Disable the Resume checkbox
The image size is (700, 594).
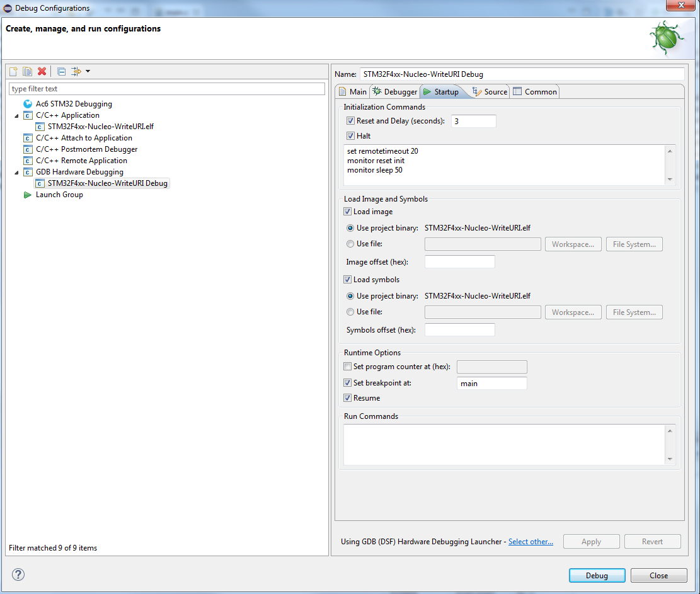pyautogui.click(x=348, y=398)
